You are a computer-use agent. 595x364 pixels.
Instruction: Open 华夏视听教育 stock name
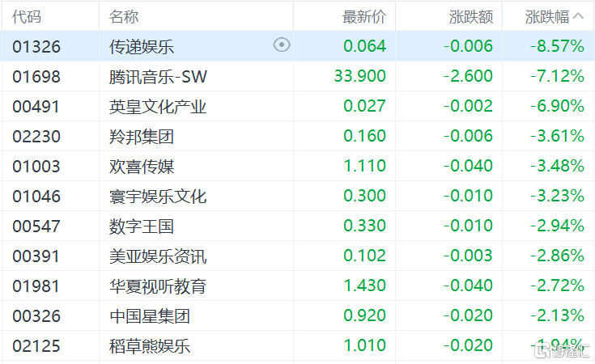pyautogui.click(x=158, y=286)
